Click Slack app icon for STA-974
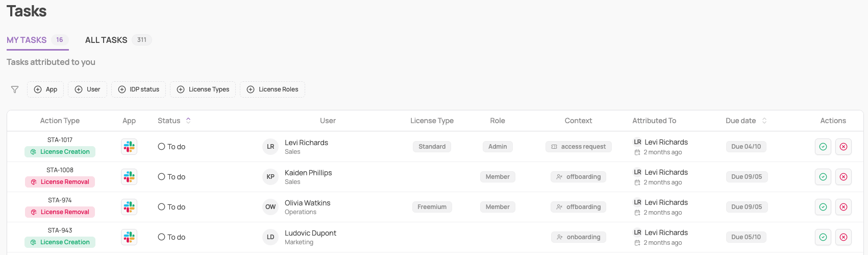 (x=129, y=207)
